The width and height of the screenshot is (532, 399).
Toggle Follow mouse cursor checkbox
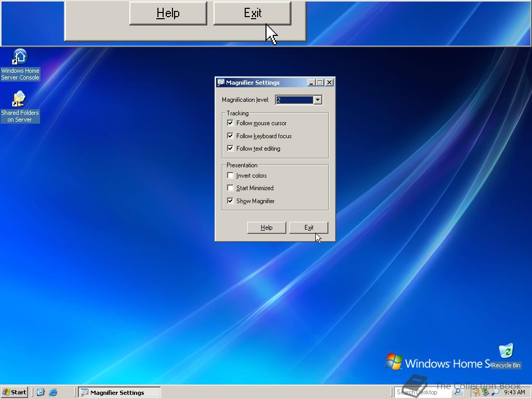pyautogui.click(x=230, y=123)
